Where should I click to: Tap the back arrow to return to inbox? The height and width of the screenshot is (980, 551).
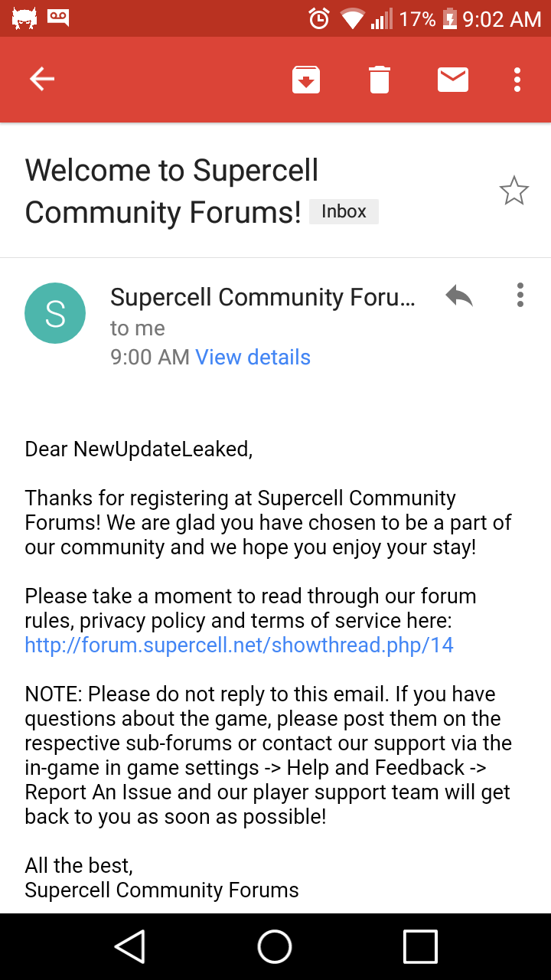click(x=42, y=79)
